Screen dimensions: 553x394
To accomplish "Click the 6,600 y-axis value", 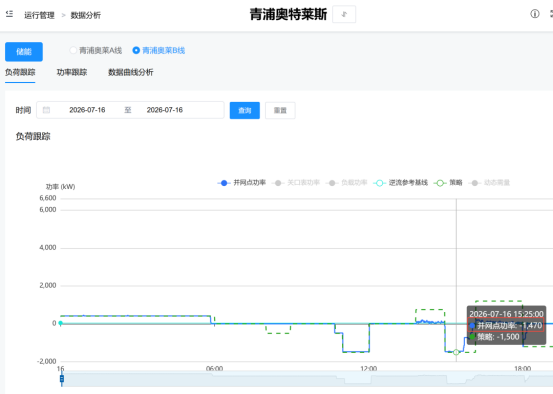I will coord(48,198).
